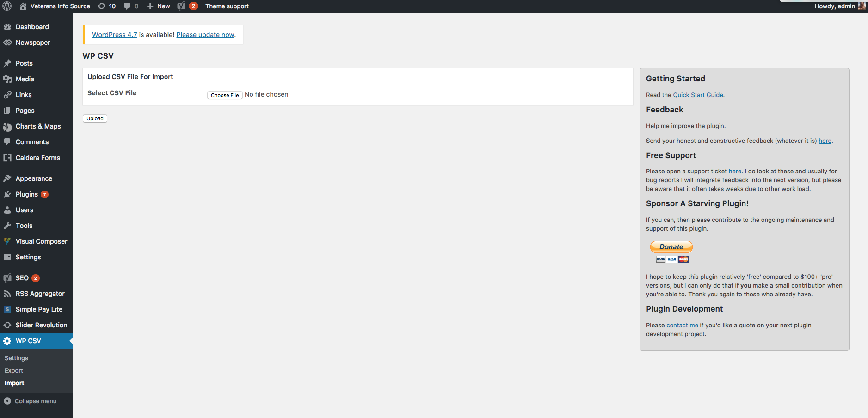
Task: Open the Howdy, admin account menu
Action: click(840, 6)
